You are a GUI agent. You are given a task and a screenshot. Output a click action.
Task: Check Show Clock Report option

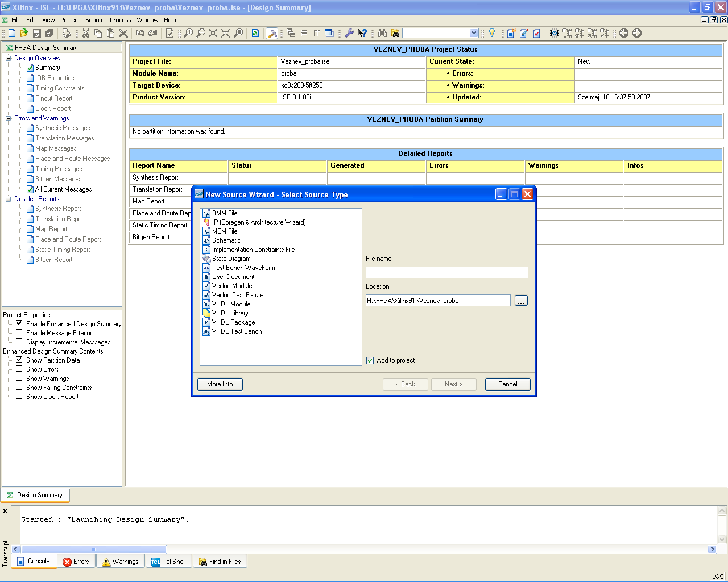coord(19,396)
